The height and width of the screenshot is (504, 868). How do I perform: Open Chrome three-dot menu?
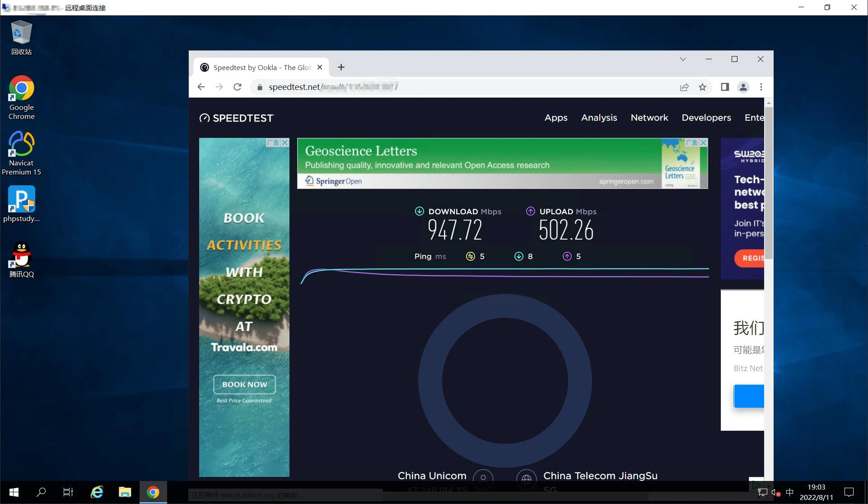(761, 87)
